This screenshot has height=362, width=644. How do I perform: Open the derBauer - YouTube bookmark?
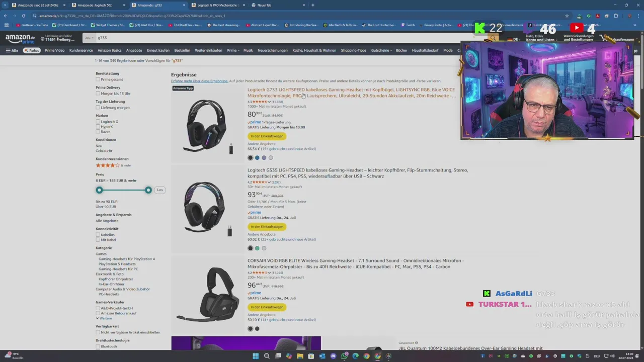[33, 25]
